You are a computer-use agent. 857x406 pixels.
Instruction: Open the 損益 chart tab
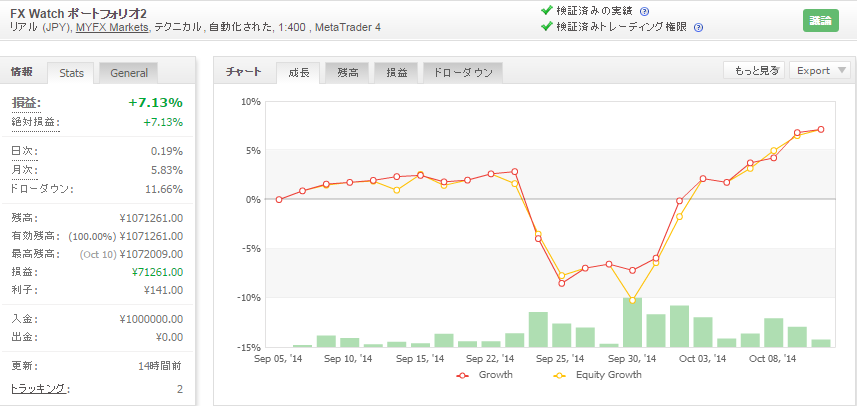[x=397, y=73]
